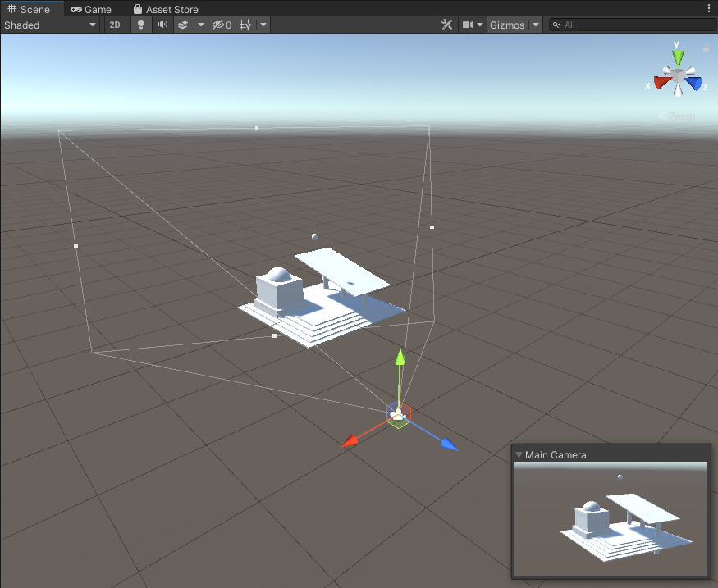
Task: Switch to the Game tab
Action: click(91, 9)
